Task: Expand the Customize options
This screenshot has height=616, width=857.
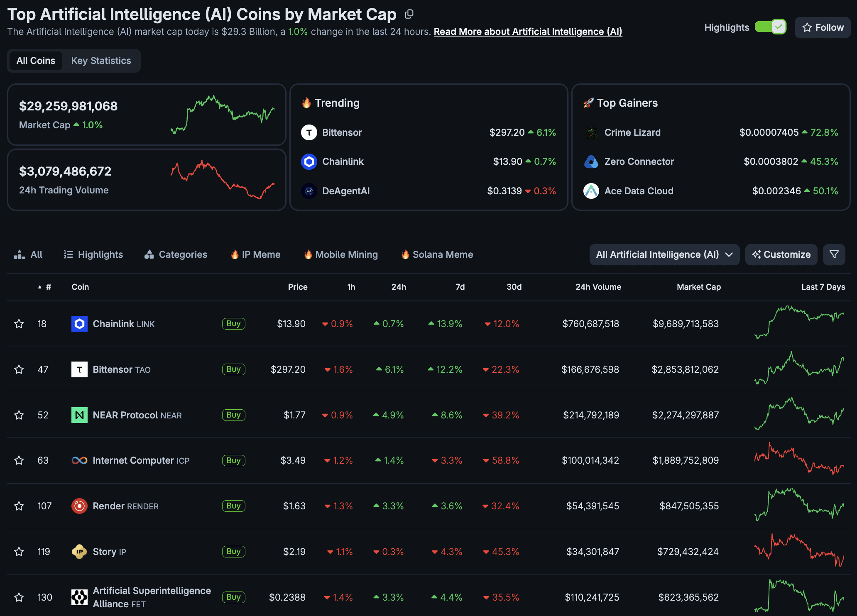Action: tap(781, 254)
